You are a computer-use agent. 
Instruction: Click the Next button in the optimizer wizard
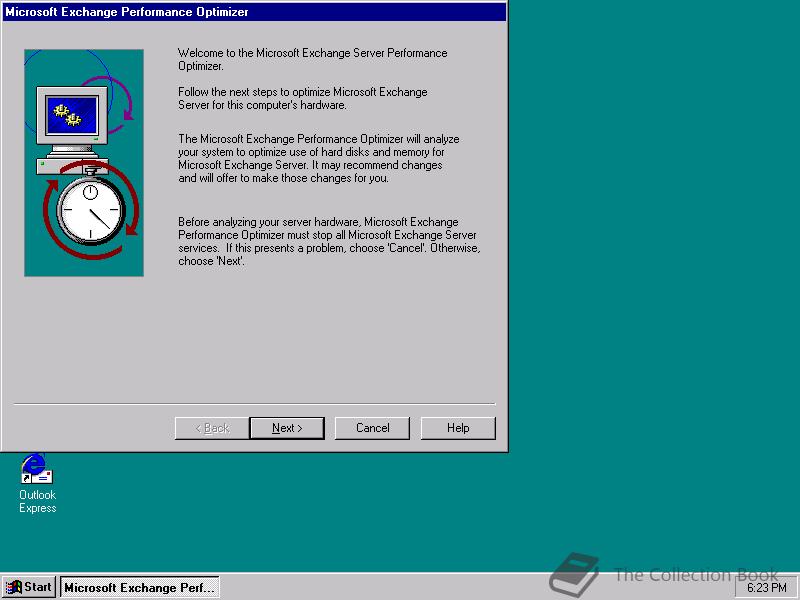[287, 428]
